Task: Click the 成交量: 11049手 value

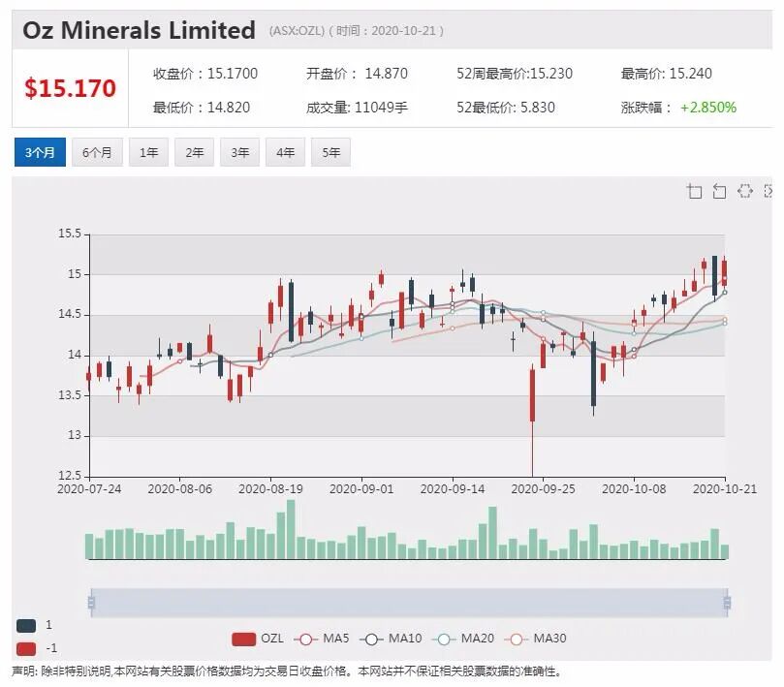Action: [357, 108]
